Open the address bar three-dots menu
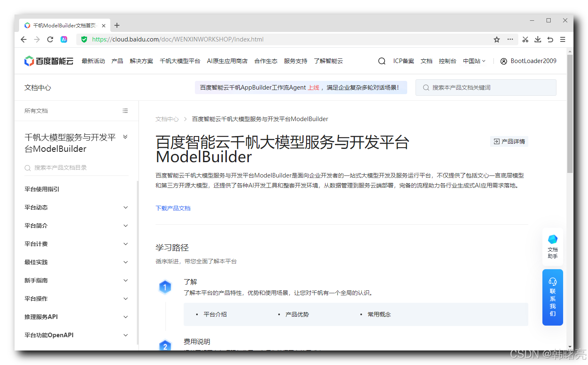This screenshot has height=365, width=588. (510, 39)
